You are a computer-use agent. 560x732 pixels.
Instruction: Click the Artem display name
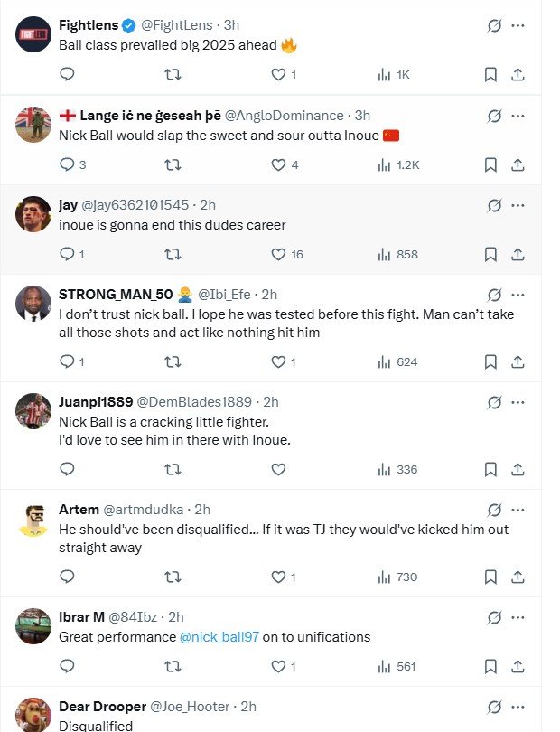(79, 510)
